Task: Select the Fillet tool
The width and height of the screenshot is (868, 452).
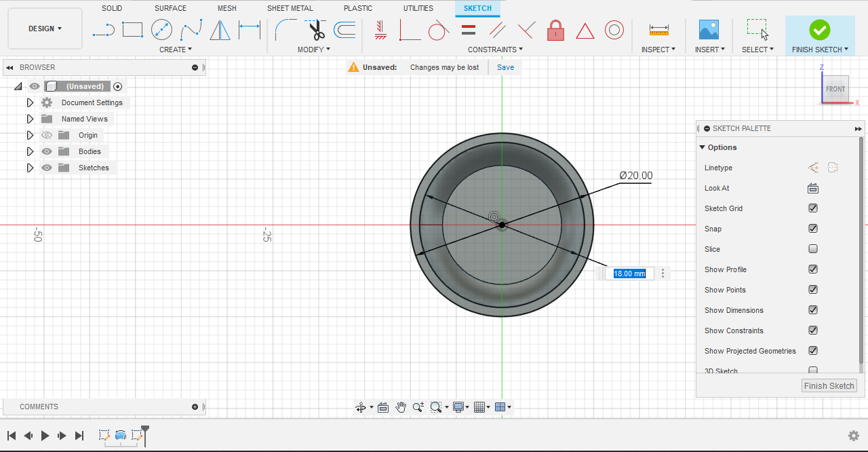Action: [x=285, y=30]
